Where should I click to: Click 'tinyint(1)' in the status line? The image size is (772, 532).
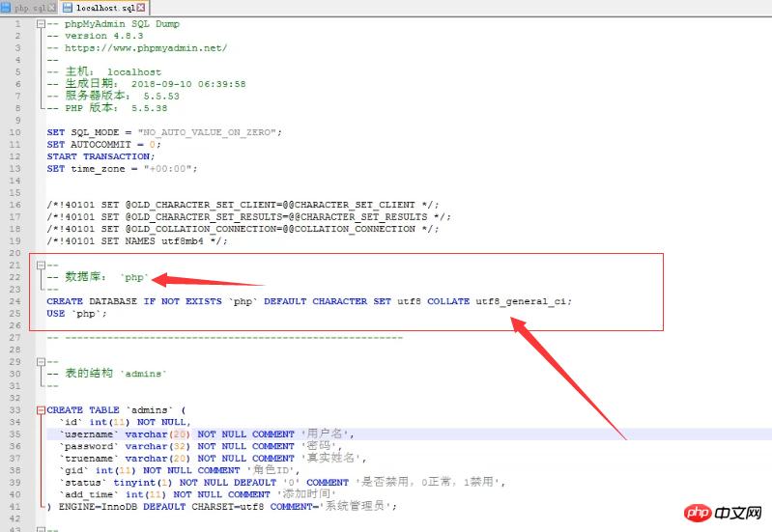pos(143,483)
